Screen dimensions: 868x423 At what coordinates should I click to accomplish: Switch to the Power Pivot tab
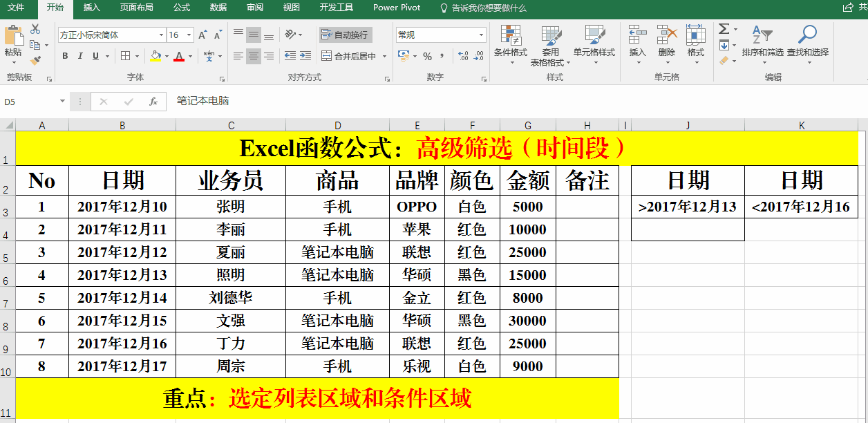pos(396,8)
